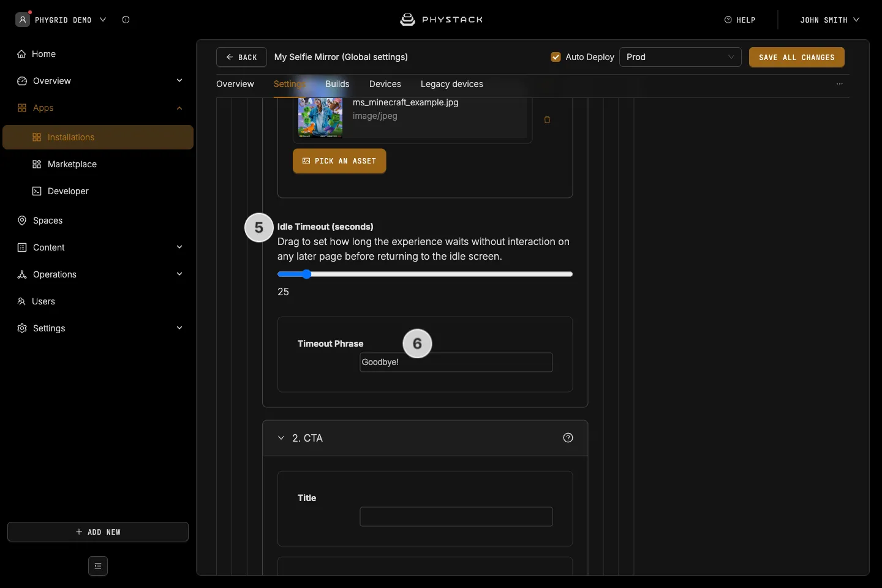The image size is (882, 588).
Task: Switch to the Overview tab
Action: click(x=235, y=84)
